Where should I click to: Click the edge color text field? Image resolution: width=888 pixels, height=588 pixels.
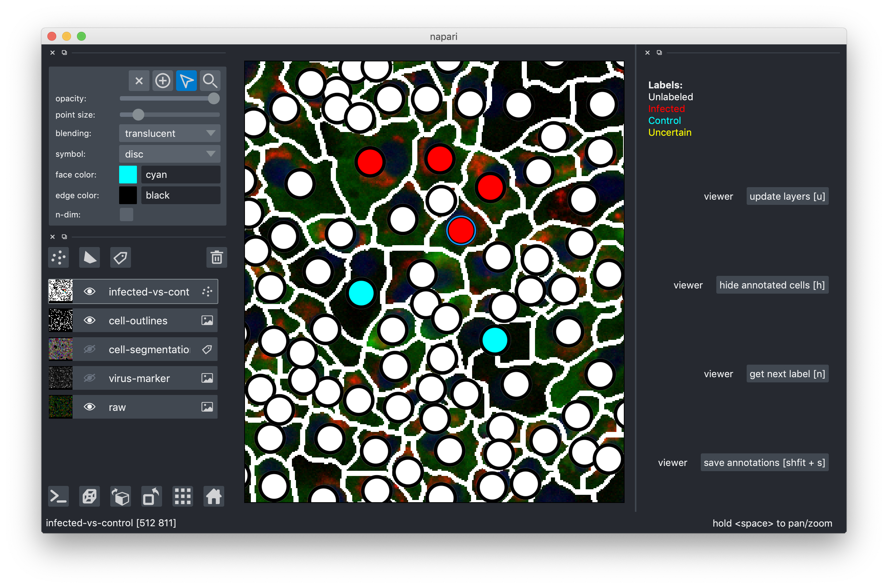point(181,195)
